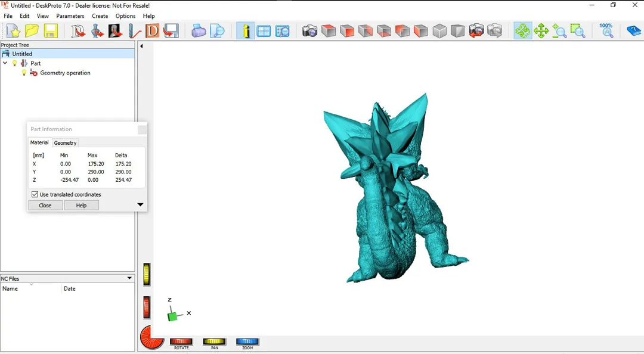Screen dimensions: 644x354
Task: Close Part Information via title bar button
Action: [142, 129]
